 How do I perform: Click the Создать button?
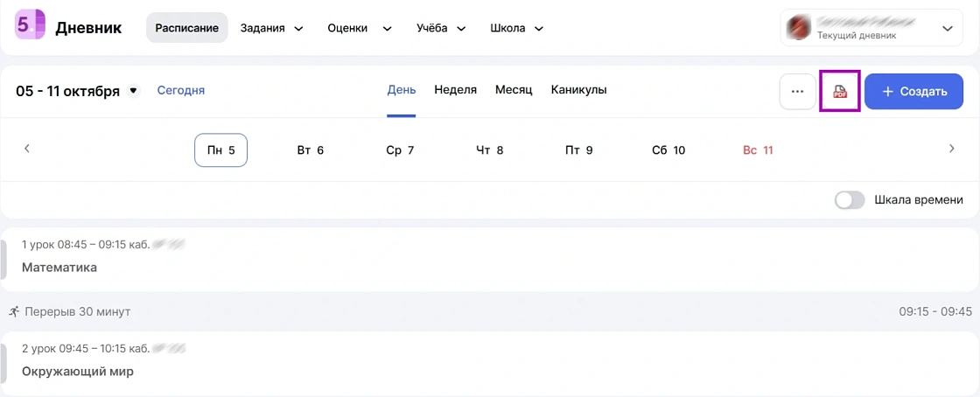913,92
